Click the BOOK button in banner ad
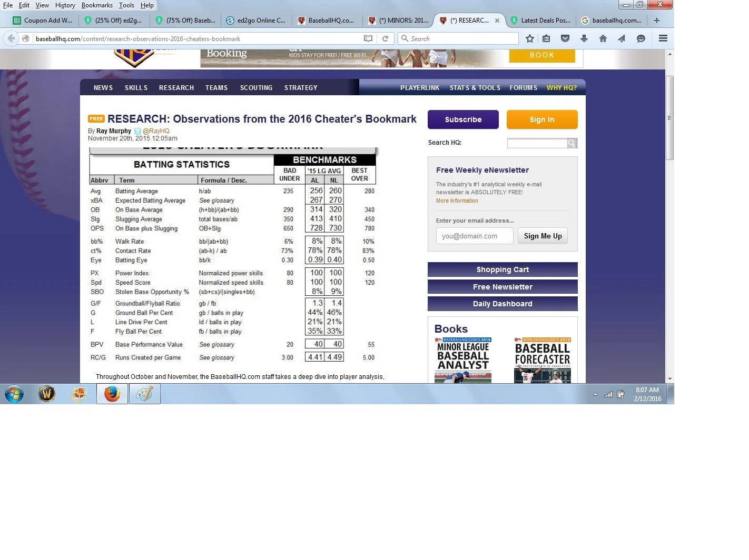 pos(542,55)
